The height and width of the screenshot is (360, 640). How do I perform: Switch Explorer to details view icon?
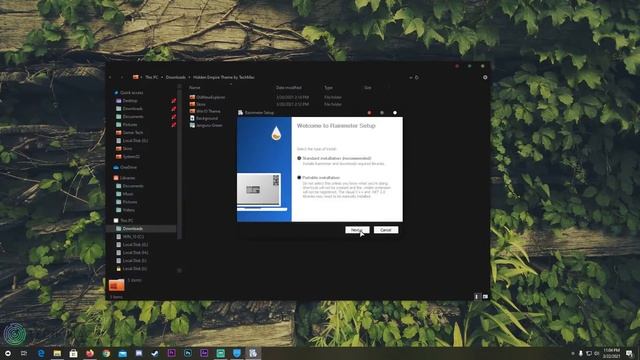pos(477,297)
